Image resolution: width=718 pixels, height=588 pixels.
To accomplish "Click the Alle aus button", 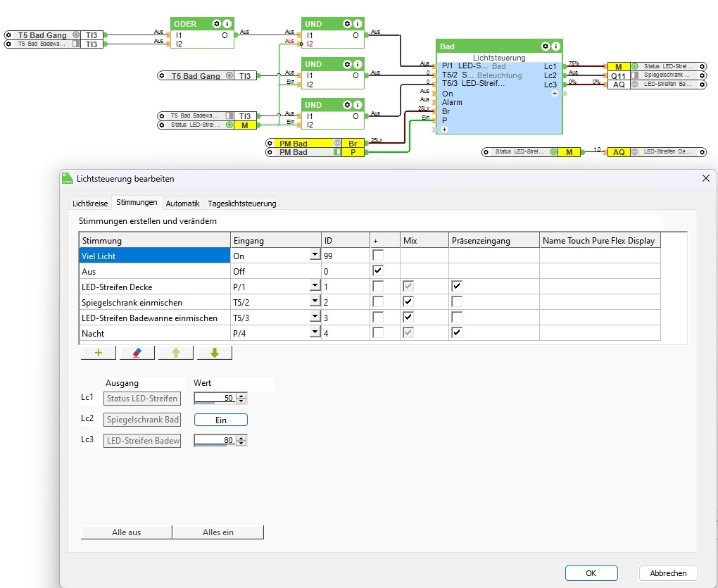I will click(127, 532).
